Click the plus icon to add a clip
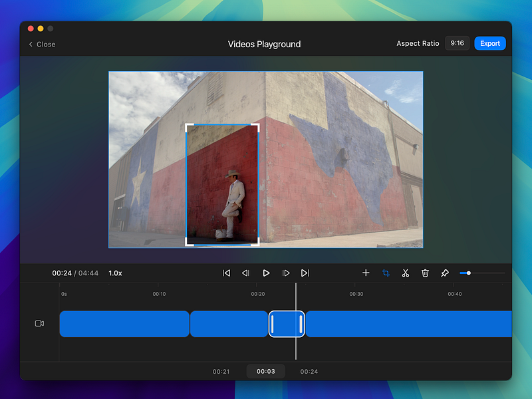 pyautogui.click(x=366, y=273)
